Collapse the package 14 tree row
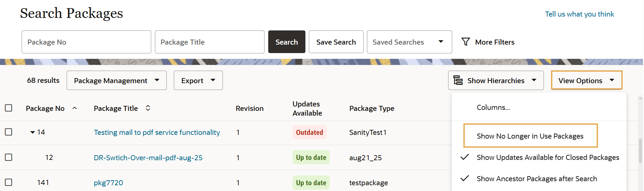644x191 pixels. click(x=32, y=132)
